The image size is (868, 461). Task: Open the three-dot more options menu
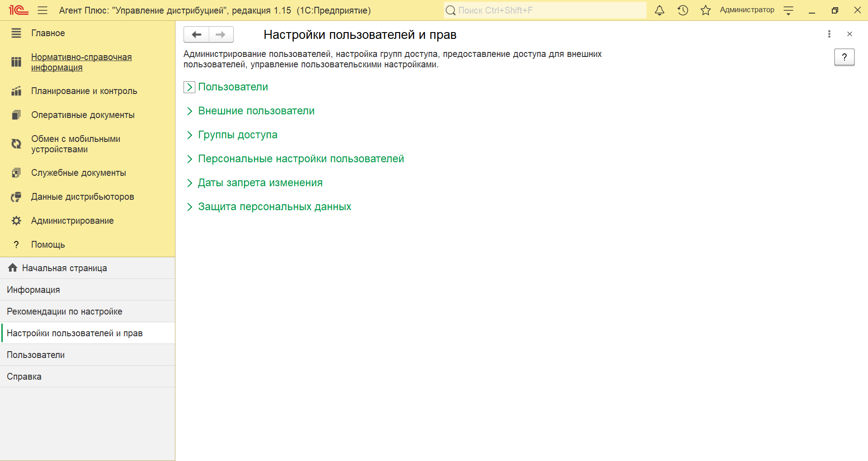tap(829, 34)
